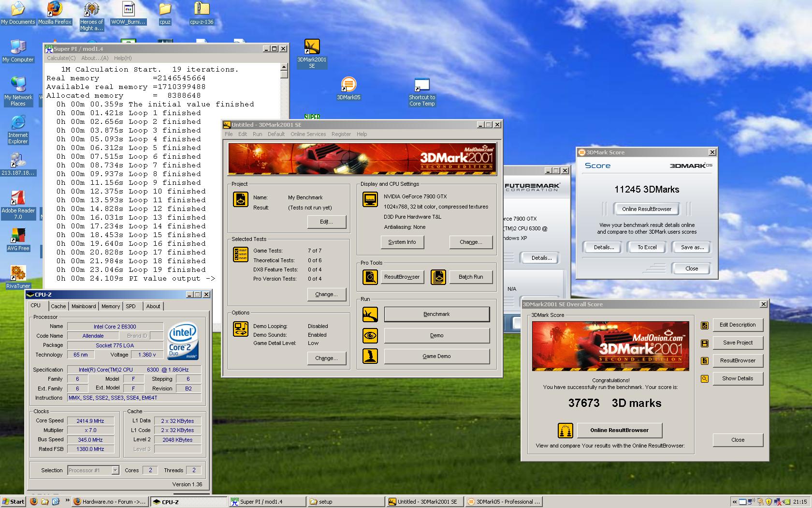Open the Shortcut to Core Temp icon
Viewport: 812px width, 508px height.
click(422, 92)
